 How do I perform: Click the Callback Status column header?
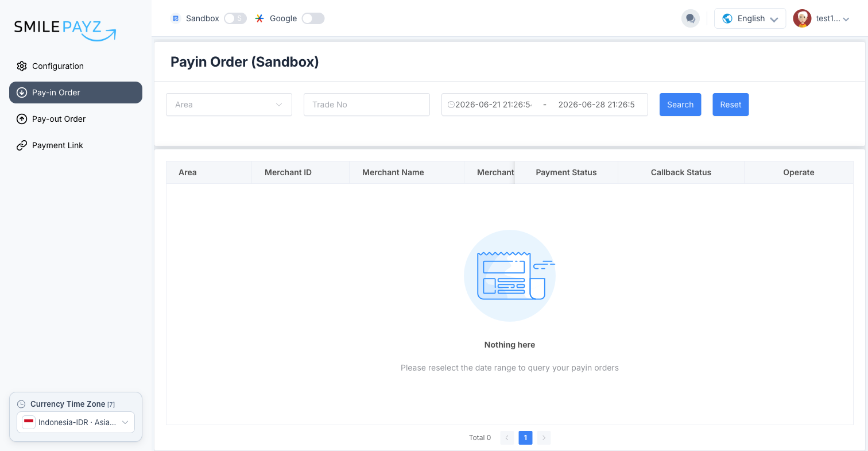click(681, 172)
